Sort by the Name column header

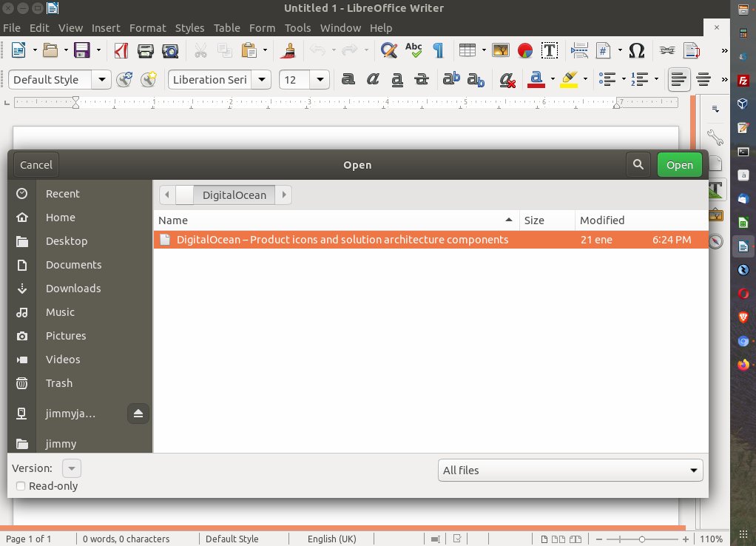click(336, 220)
